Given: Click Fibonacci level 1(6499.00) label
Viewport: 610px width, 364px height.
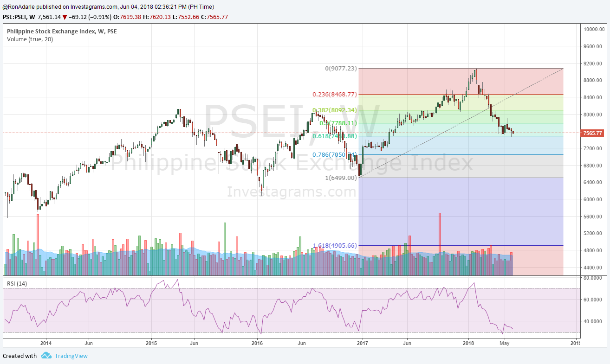Looking at the screenshot, I should pos(340,178).
